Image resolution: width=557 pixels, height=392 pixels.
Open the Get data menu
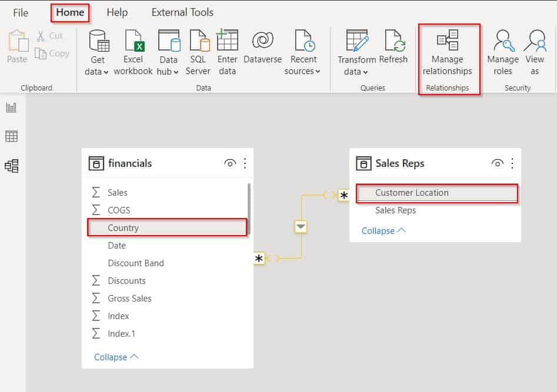(97, 52)
